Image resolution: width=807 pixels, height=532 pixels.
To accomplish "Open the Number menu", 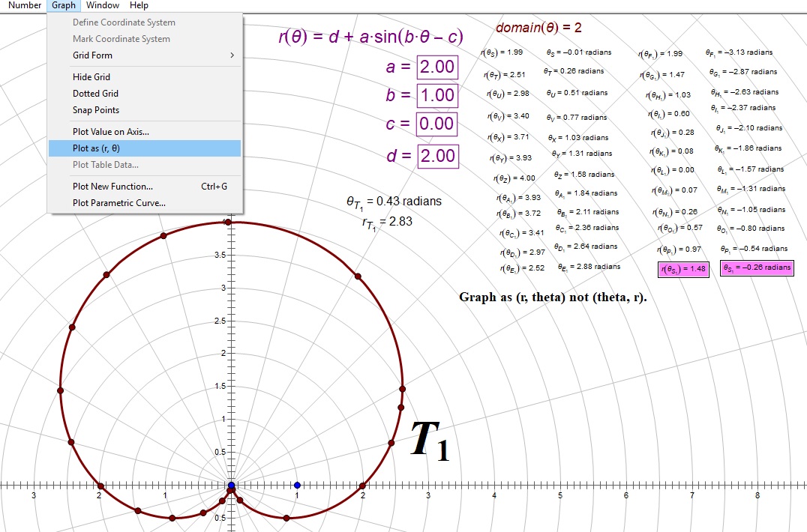I will tap(25, 5).
